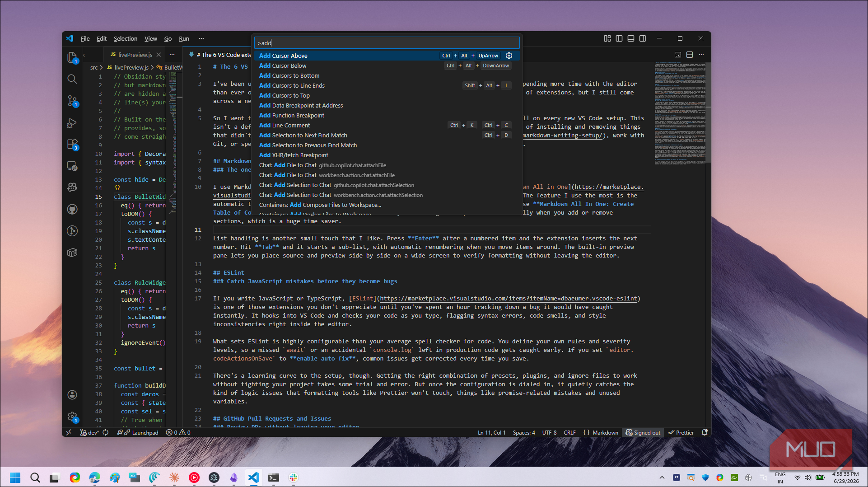Click the Signed out status bar item
868x487 pixels.
[x=643, y=432]
